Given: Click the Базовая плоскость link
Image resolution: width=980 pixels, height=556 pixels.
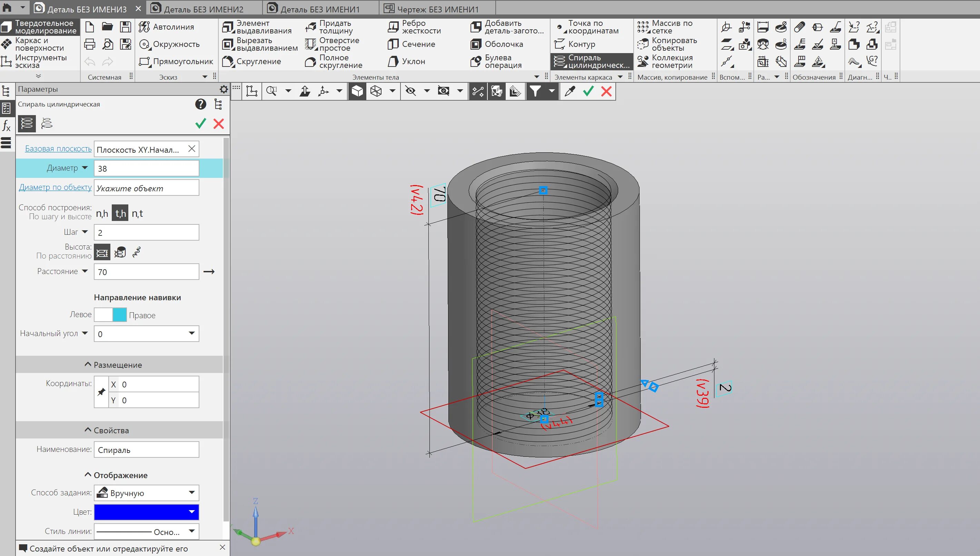Looking at the screenshot, I should 58,149.
